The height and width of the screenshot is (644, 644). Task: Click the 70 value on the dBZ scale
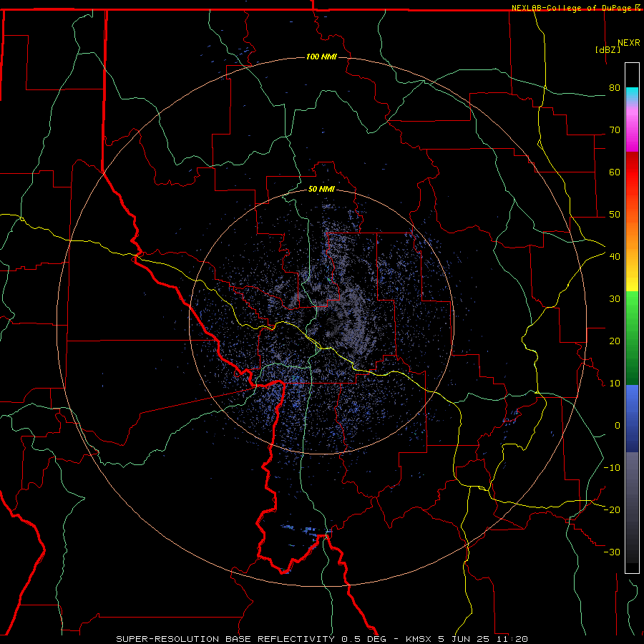coord(615,130)
